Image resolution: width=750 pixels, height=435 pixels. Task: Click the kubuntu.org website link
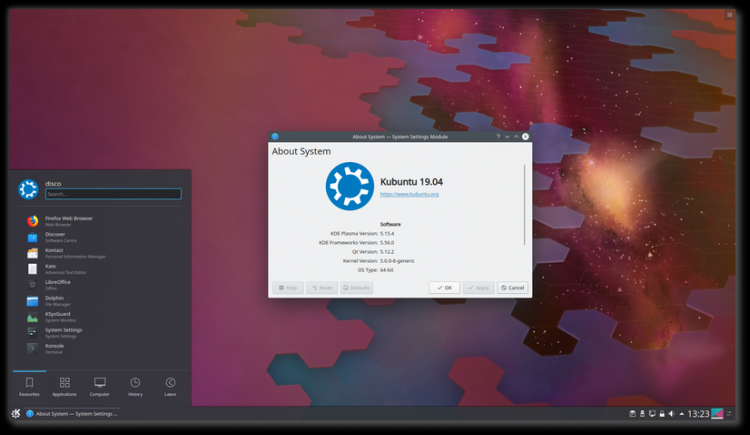pyautogui.click(x=409, y=194)
